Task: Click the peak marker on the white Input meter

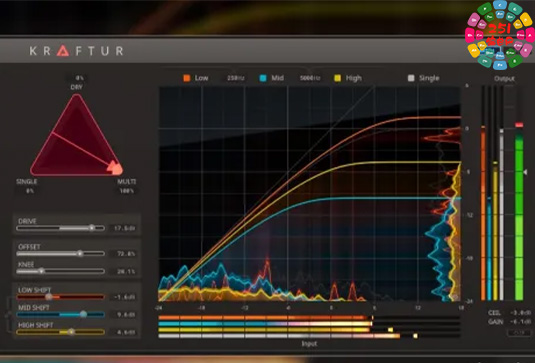Action: coord(415,336)
